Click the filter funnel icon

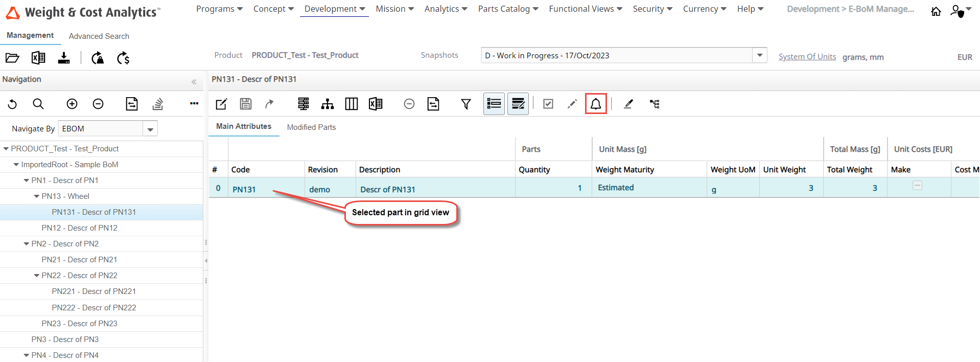point(465,104)
